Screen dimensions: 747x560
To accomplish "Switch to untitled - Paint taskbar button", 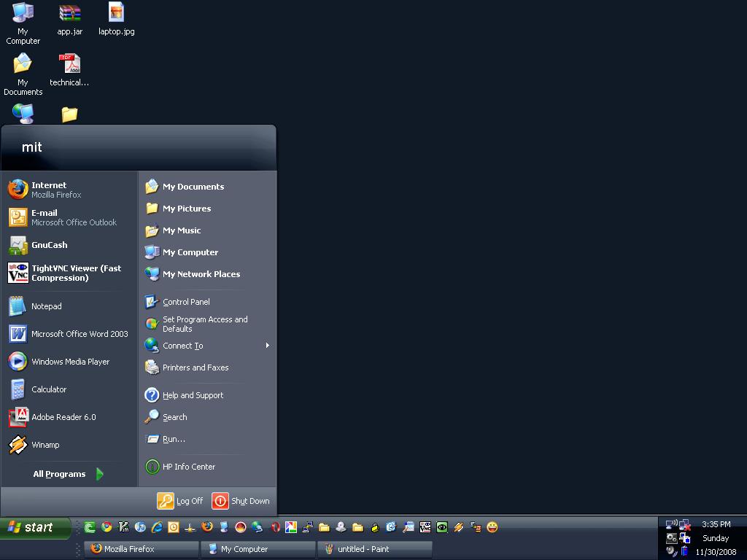I will (x=374, y=549).
